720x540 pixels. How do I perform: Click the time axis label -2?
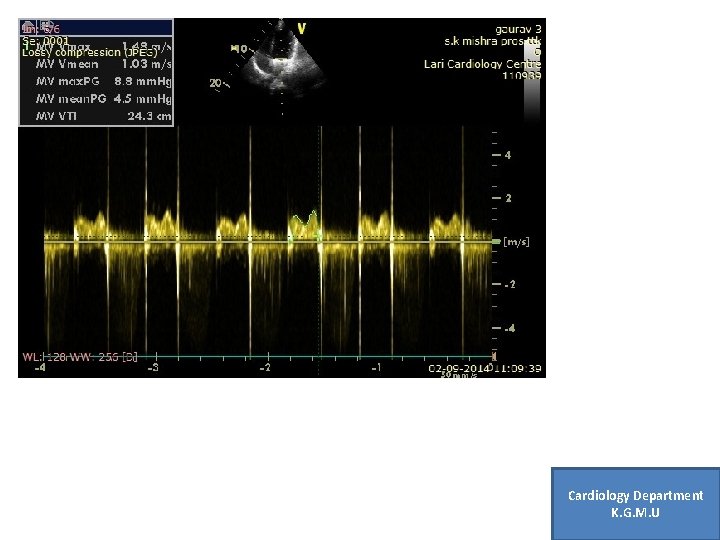265,367
